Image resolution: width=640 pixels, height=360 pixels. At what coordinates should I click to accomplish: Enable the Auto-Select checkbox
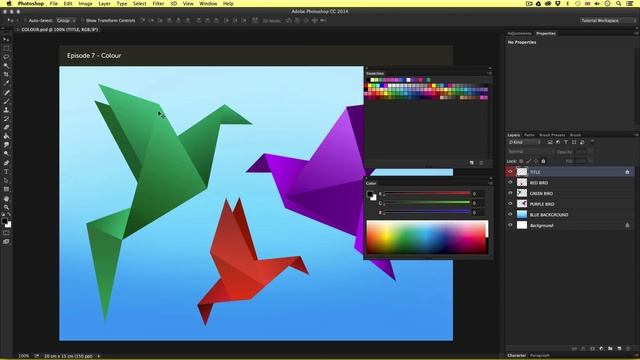click(25, 20)
